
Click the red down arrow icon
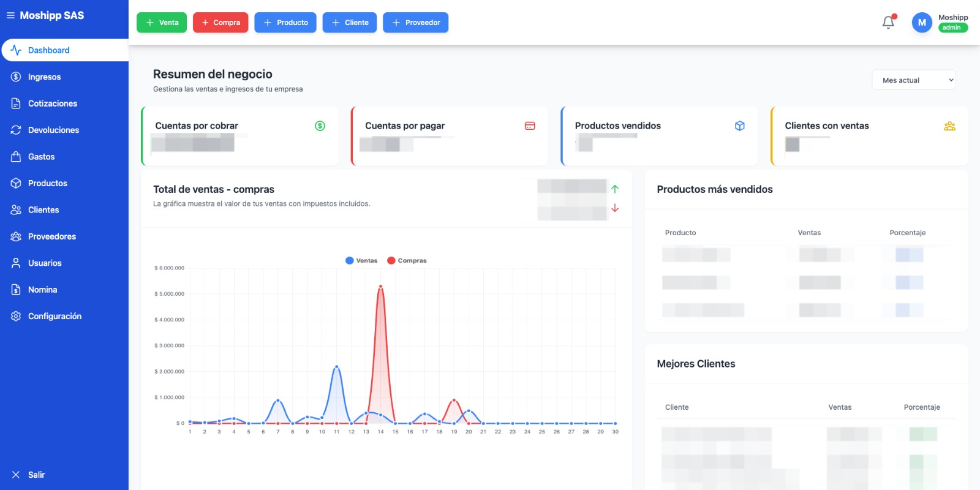point(615,208)
